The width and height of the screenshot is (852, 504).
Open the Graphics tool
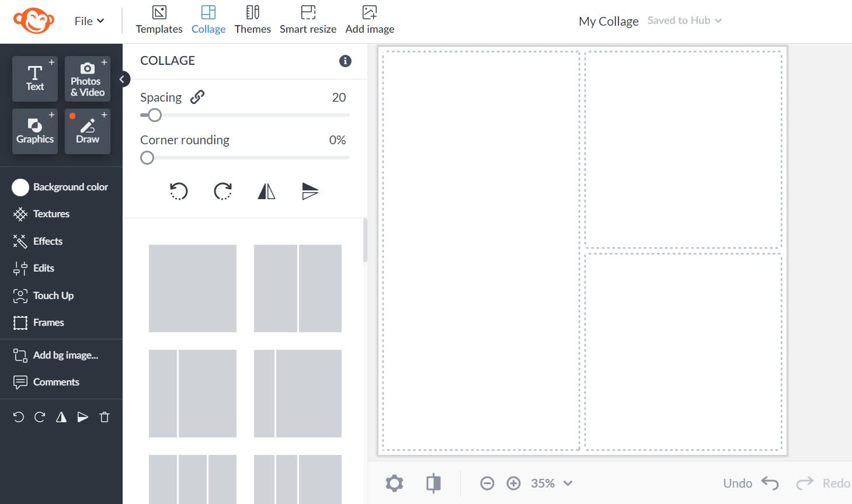(35, 131)
